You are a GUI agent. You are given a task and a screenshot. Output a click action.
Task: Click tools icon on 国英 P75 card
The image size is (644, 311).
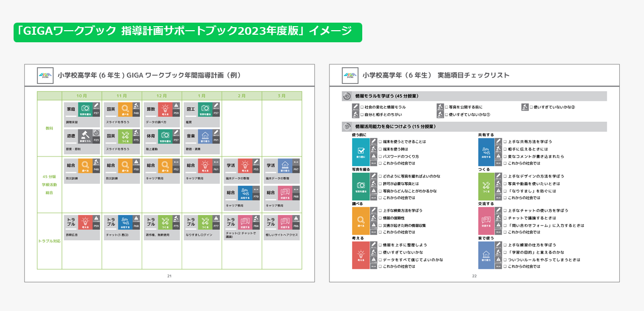point(125,136)
